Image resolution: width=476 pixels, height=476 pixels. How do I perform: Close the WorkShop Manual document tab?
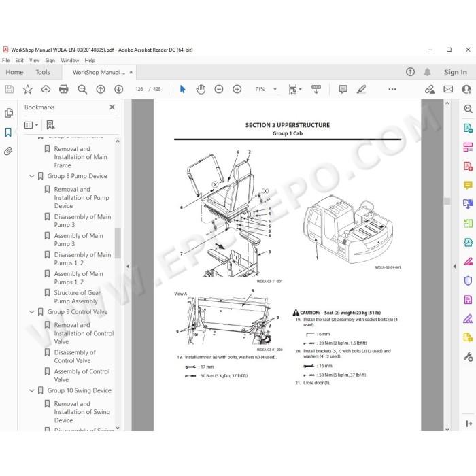tap(131, 72)
